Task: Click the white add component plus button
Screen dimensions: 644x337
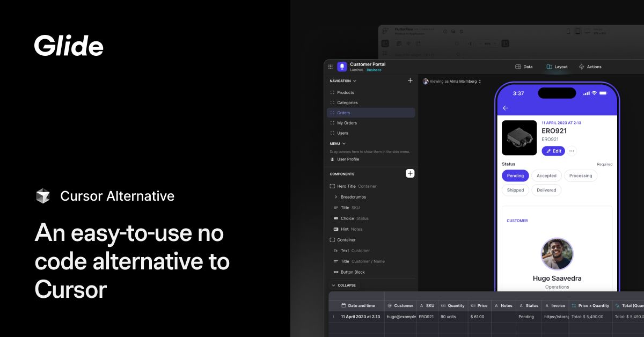Action: point(410,173)
